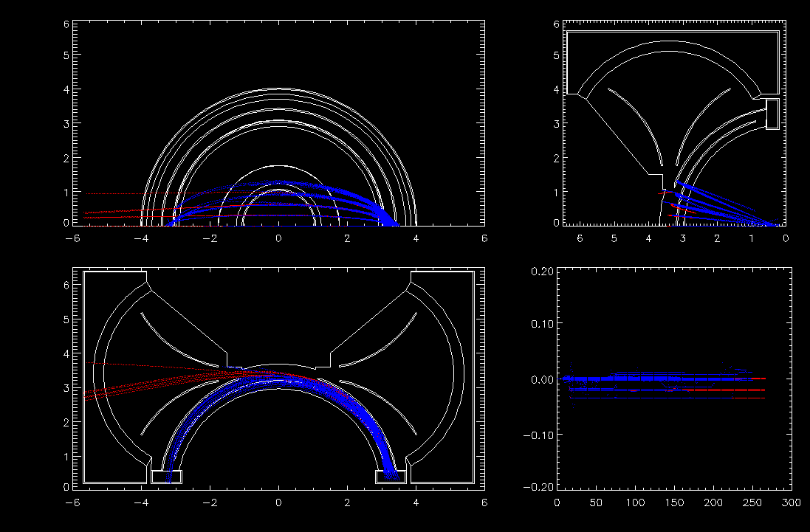Click the '-0.20' y-axis label
This screenshot has width=810, height=532.
(538, 486)
